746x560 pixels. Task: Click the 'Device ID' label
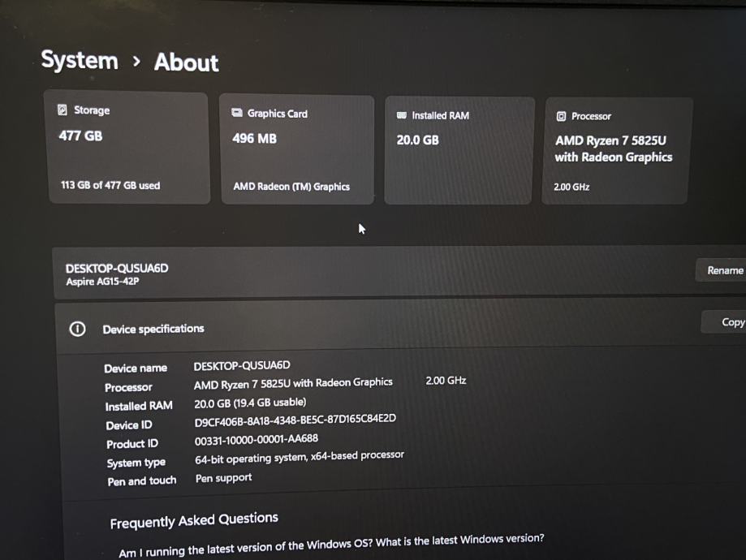(x=129, y=425)
